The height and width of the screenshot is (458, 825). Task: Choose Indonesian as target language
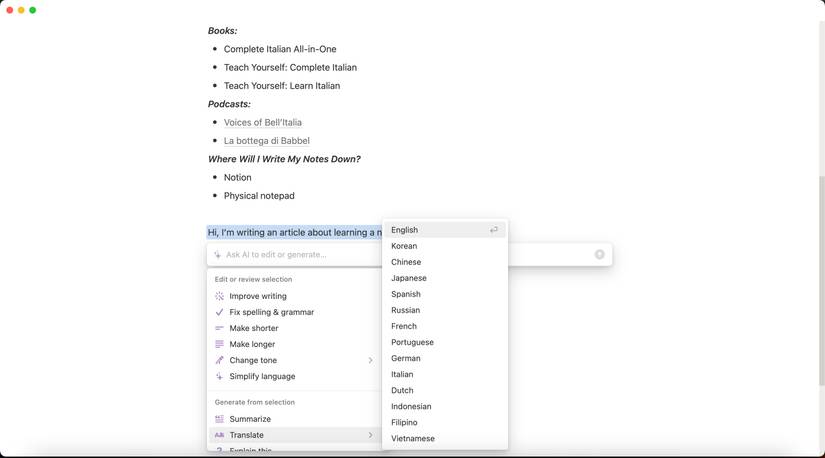(445, 406)
